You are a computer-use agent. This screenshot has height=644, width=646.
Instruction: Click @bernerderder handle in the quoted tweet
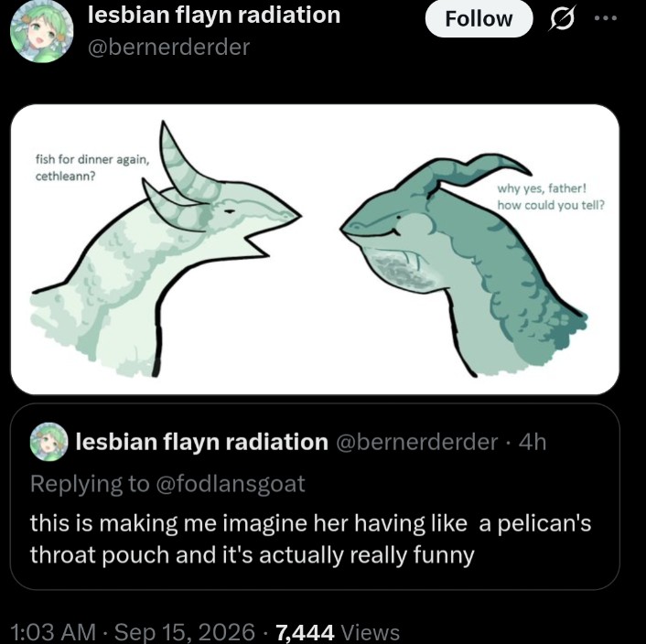click(417, 442)
